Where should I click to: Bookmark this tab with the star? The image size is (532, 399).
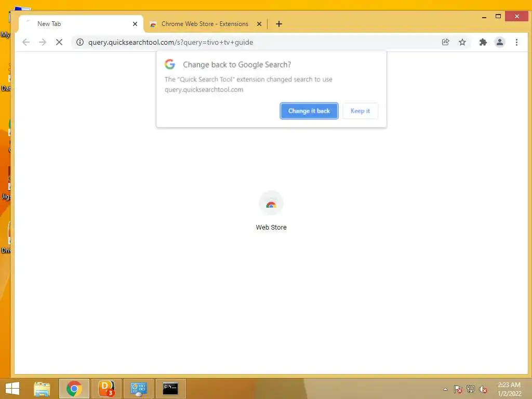click(x=462, y=42)
